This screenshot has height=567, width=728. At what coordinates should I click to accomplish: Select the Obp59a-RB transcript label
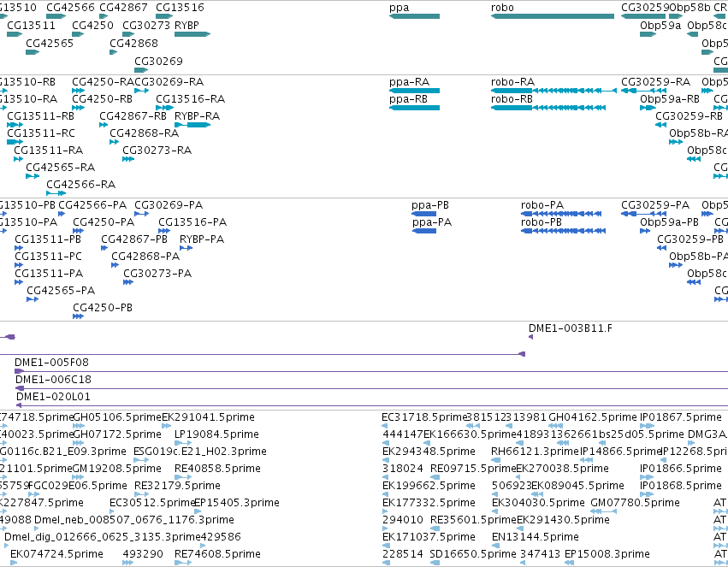click(670, 99)
